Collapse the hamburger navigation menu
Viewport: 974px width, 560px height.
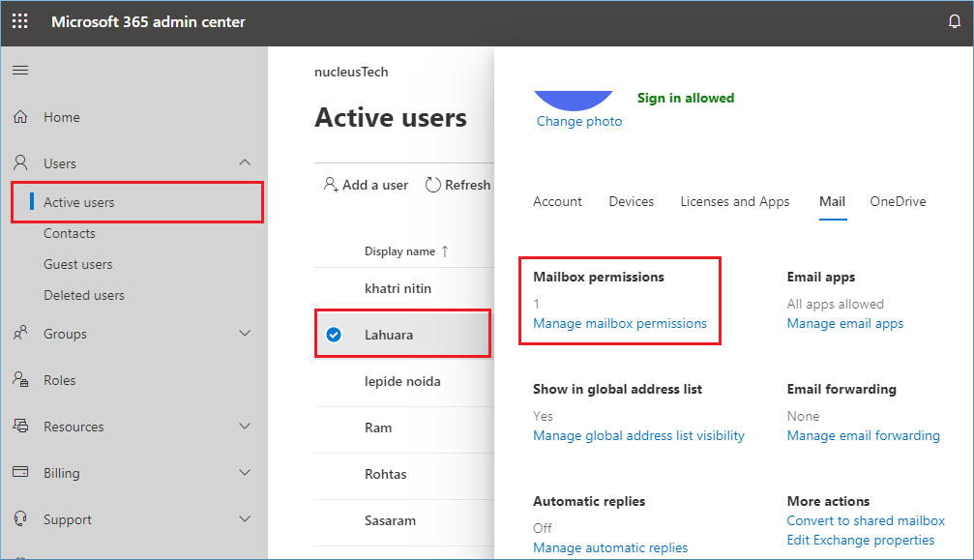pos(19,71)
